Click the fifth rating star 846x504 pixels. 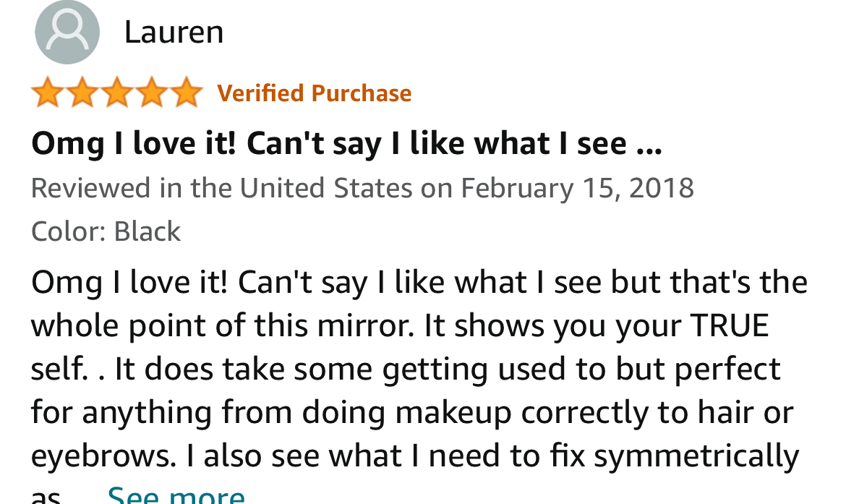pos(186,93)
